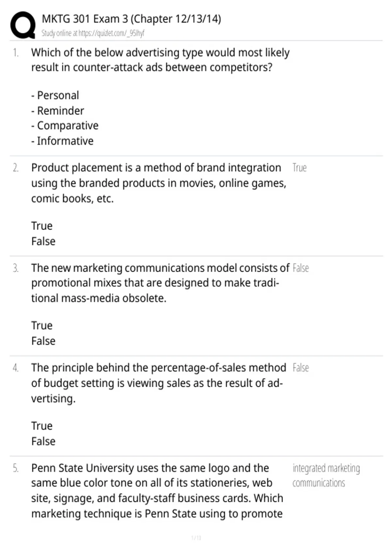
Task: Click the Quizlet Q logo icon
Action: pyautogui.click(x=23, y=25)
